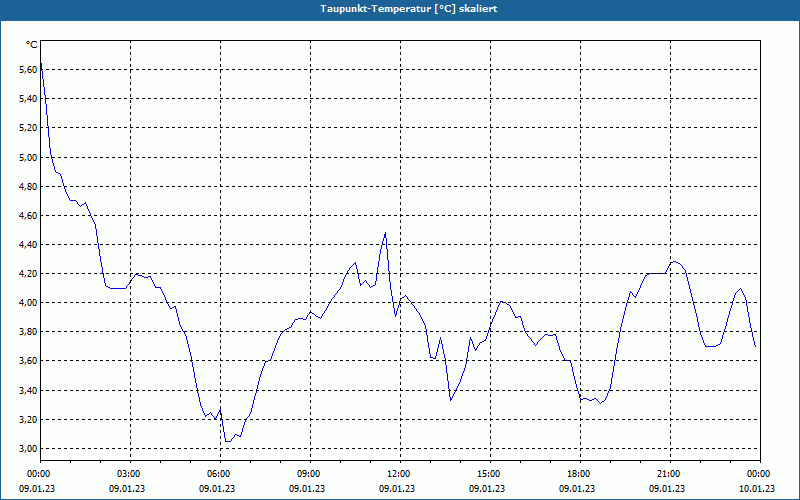Pick the y-axis tick label 3,60
Image resolution: width=800 pixels, height=500 pixels.
(28, 361)
